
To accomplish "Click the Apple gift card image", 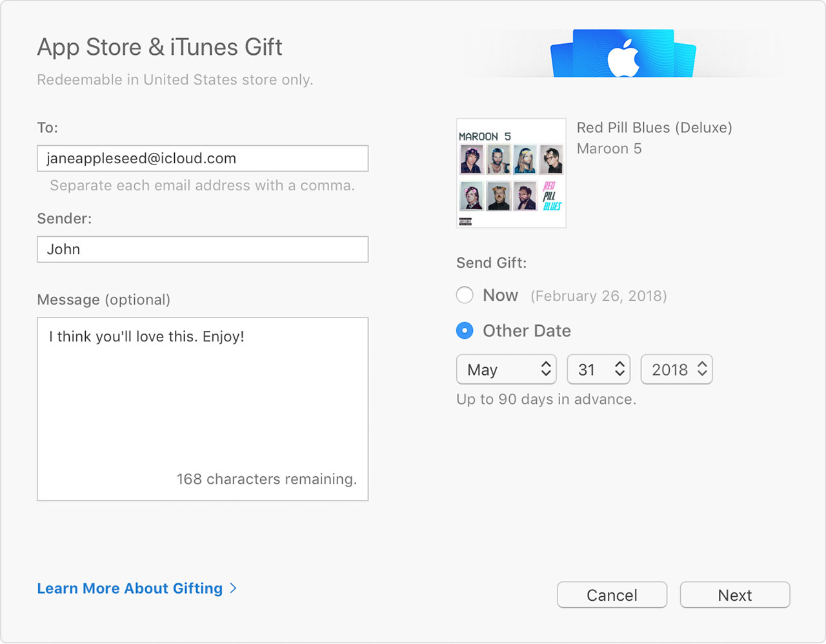I will click(x=623, y=54).
